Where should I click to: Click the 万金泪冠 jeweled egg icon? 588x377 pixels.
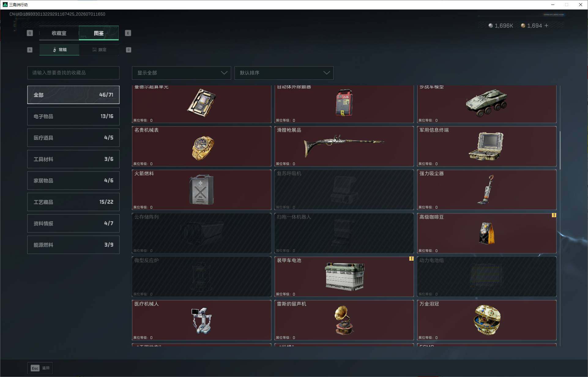[487, 320]
